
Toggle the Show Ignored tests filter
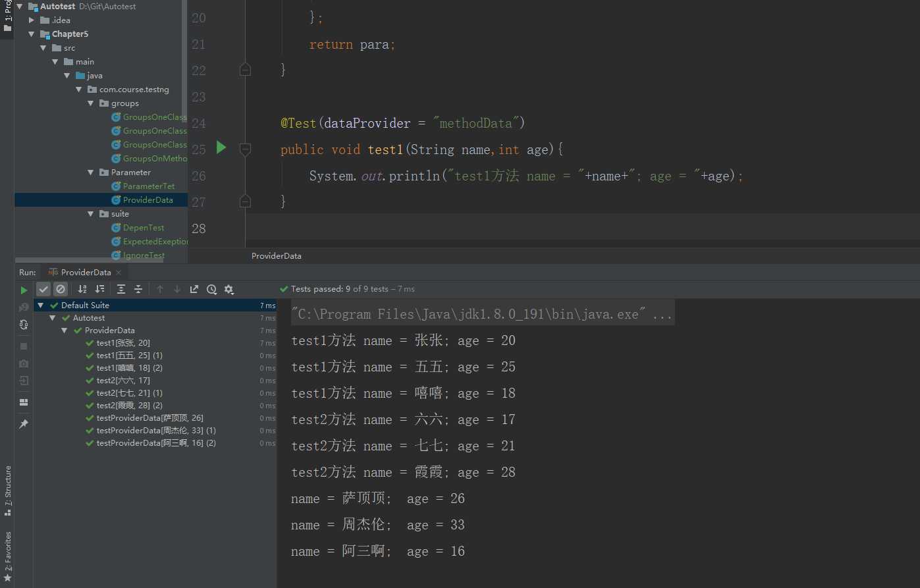click(x=61, y=289)
